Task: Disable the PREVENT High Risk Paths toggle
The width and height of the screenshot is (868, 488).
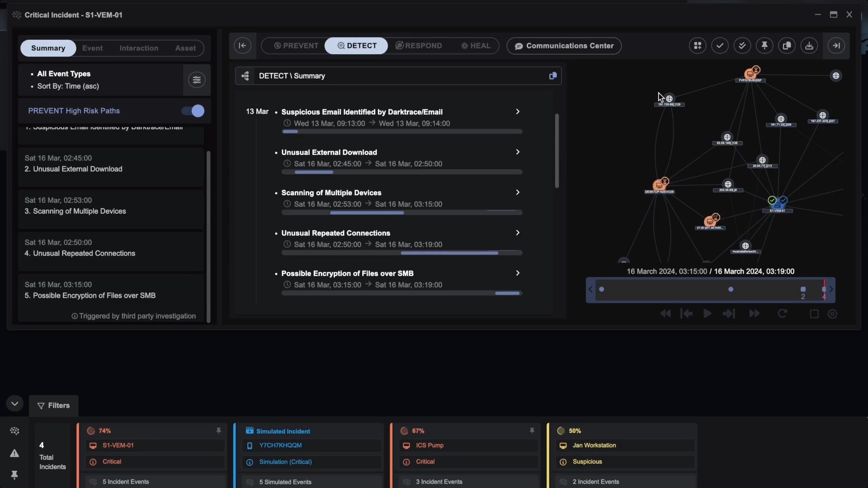Action: click(x=192, y=111)
